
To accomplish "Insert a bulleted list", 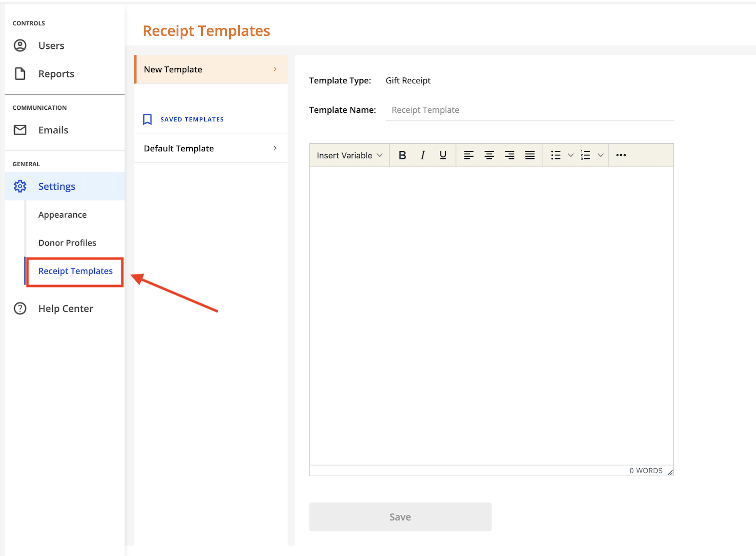I will coord(555,155).
